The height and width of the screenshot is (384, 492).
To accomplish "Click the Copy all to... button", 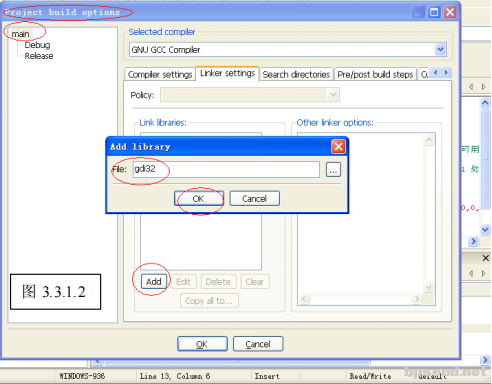I will (x=209, y=301).
